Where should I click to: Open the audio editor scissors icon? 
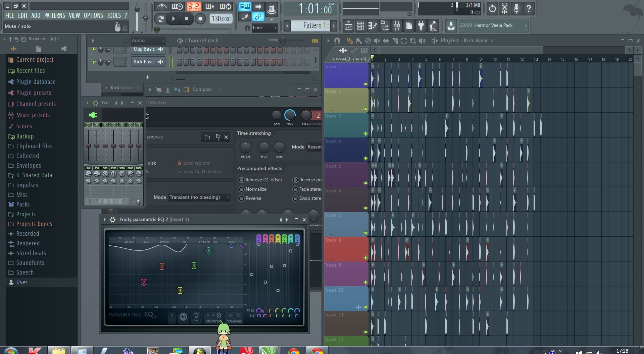tap(504, 8)
